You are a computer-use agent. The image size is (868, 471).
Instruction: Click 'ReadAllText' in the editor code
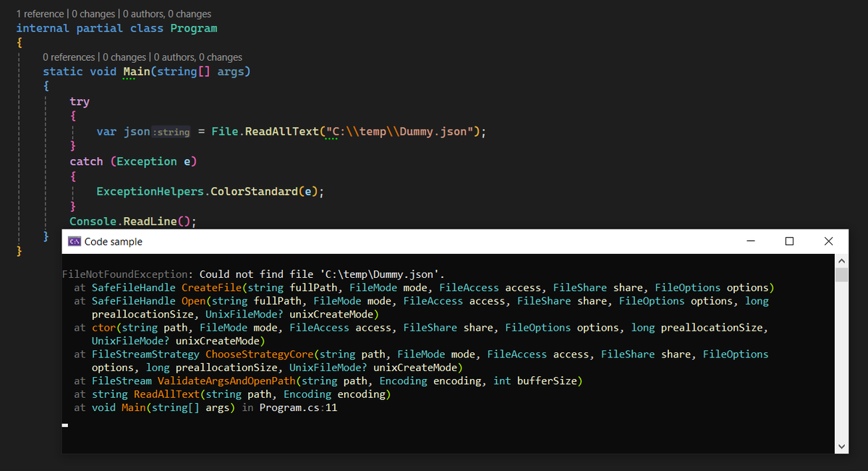(281, 132)
